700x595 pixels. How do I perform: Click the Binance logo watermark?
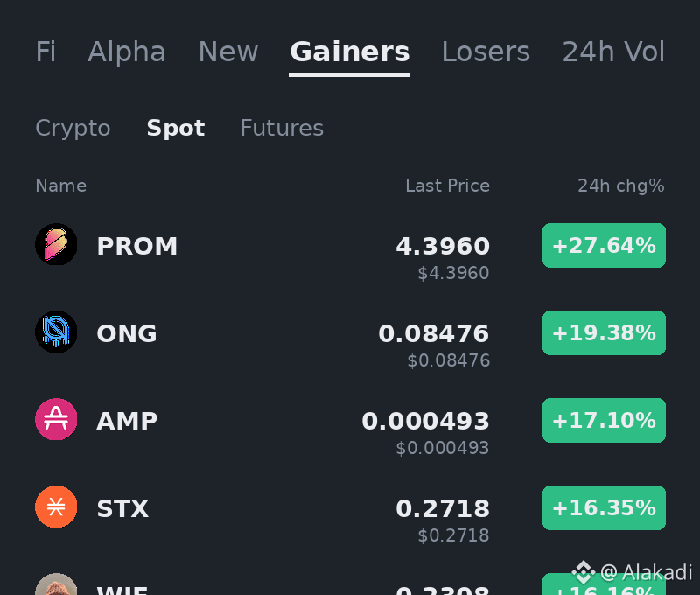click(x=584, y=572)
